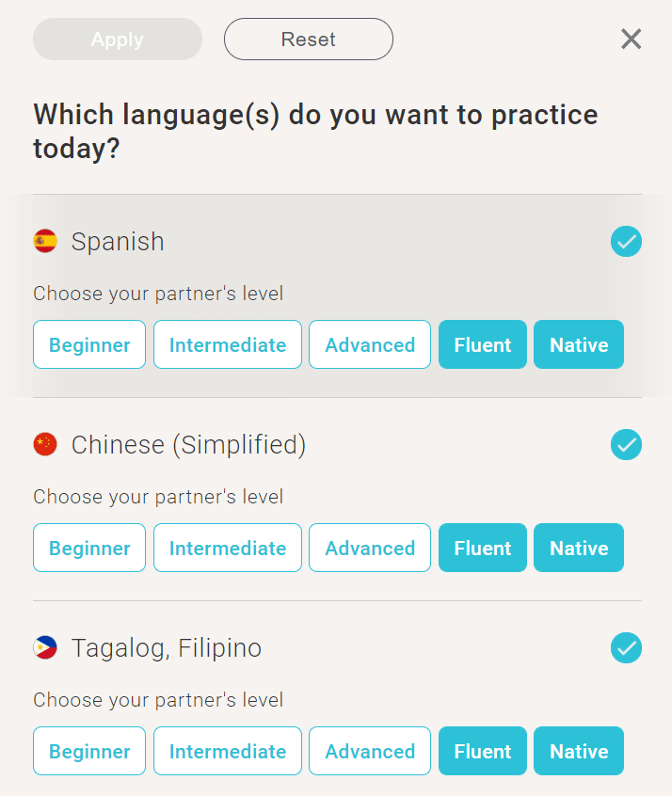Select Beginner level for Spanish
The height and width of the screenshot is (796, 672).
[89, 344]
